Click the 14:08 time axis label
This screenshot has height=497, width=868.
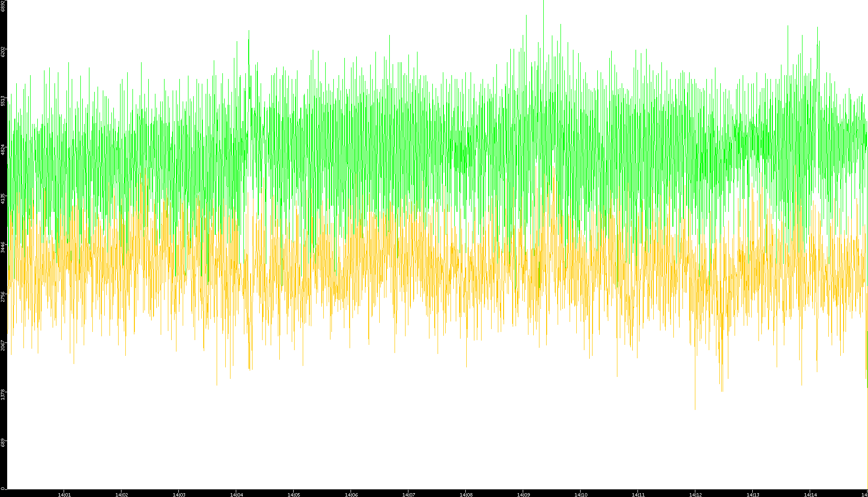466,495
